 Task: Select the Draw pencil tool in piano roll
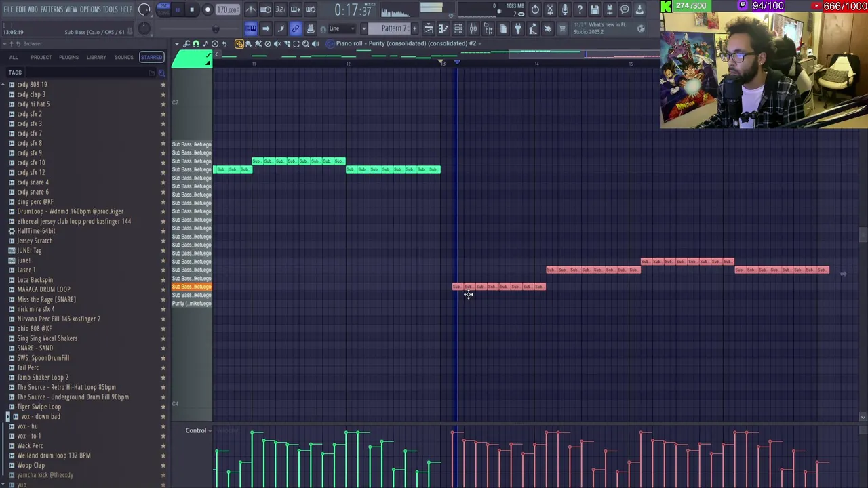[x=239, y=43]
